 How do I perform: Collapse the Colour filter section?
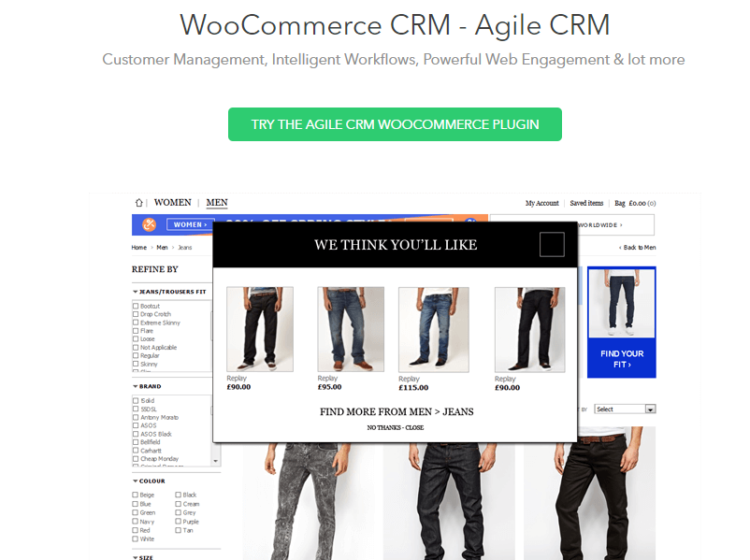click(136, 481)
